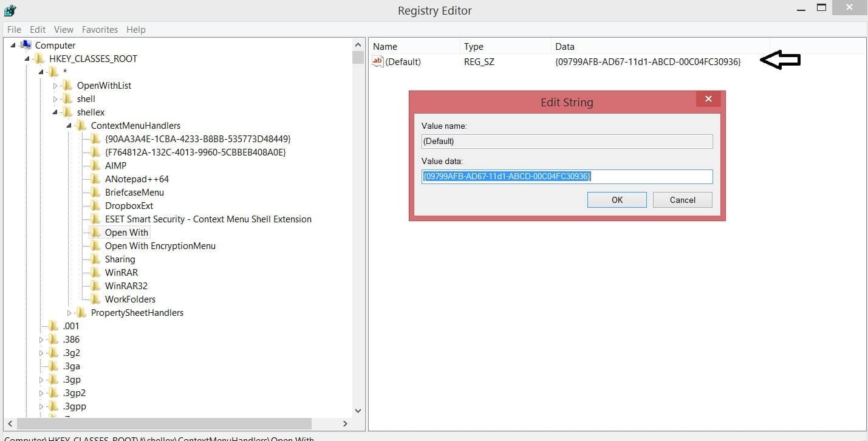Click the ab string icon of (Default) value
The width and height of the screenshot is (868, 441).
click(378, 61)
